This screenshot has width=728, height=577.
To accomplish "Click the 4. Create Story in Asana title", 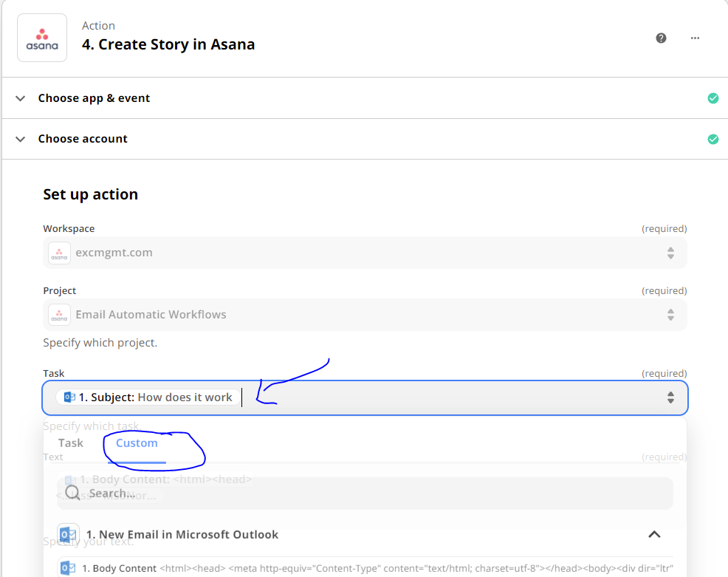I will coord(168,44).
